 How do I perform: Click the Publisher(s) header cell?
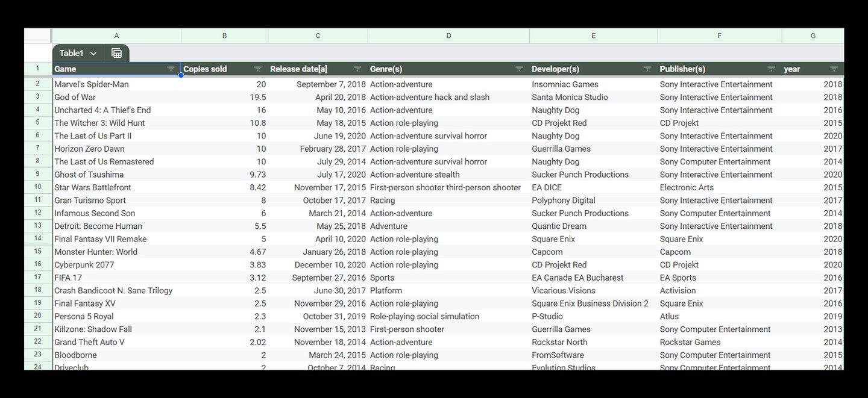coord(720,69)
